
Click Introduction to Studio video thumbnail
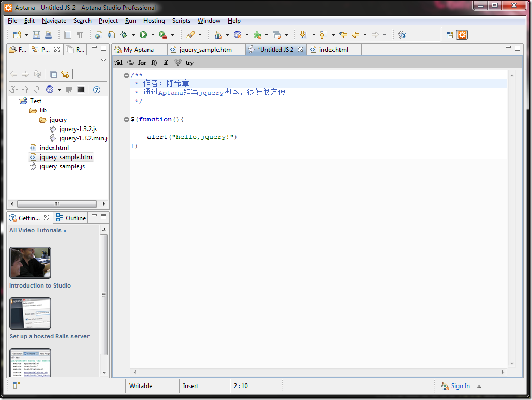click(30, 263)
